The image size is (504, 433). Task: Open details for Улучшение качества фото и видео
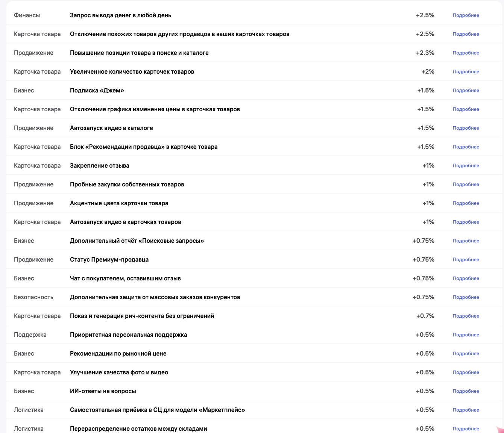click(x=466, y=372)
